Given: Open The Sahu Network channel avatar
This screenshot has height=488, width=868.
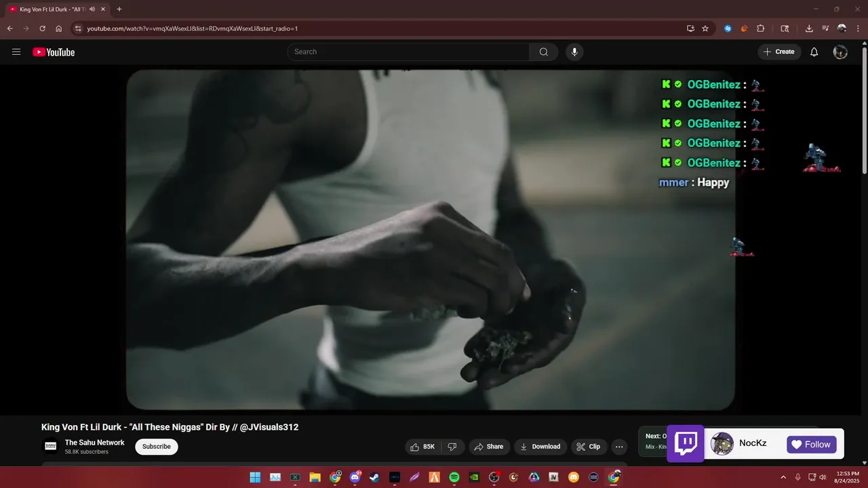Looking at the screenshot, I should tap(50, 446).
